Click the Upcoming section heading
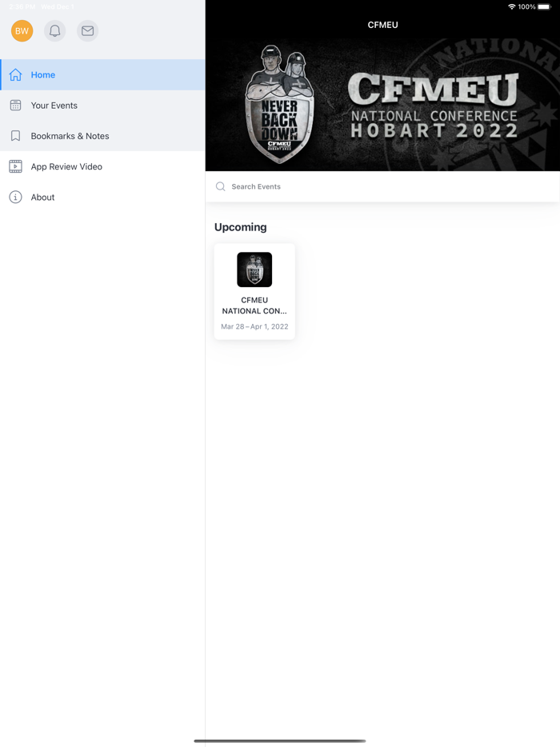Screen dimensions: 560x747 pyautogui.click(x=241, y=227)
